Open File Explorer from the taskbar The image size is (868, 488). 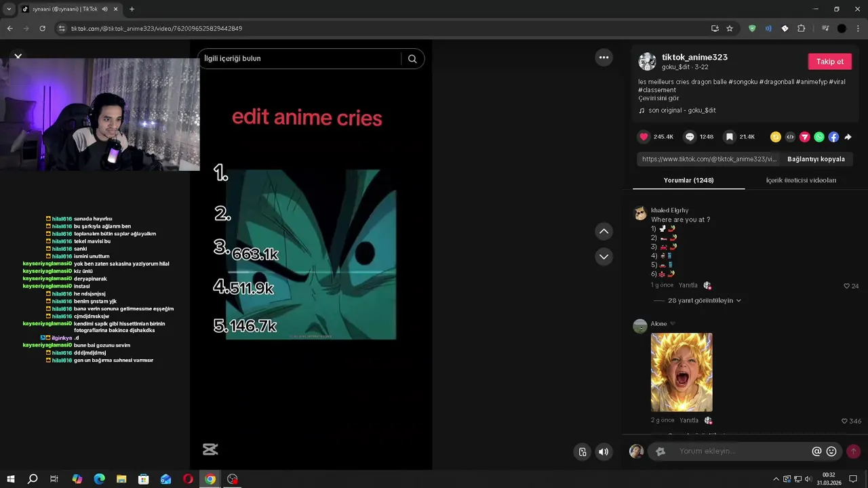[x=121, y=479]
